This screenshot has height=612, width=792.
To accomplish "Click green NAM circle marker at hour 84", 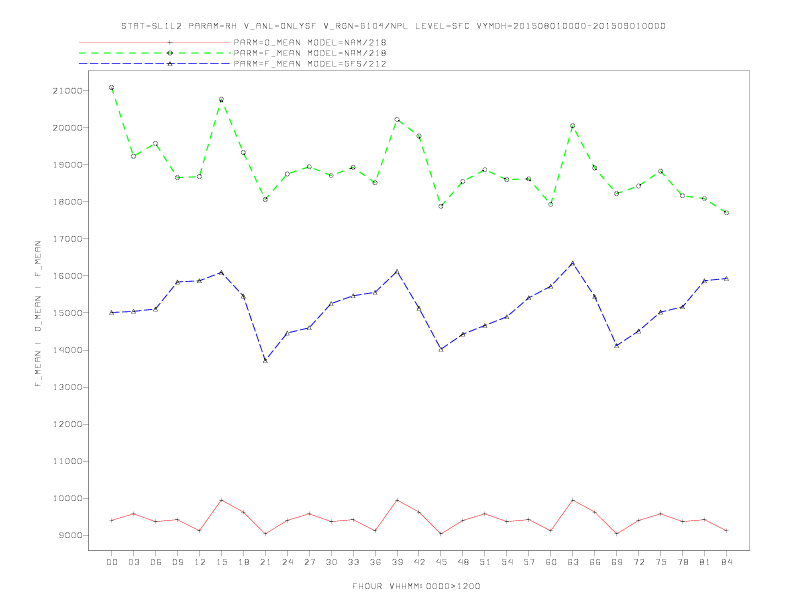I will tap(726, 213).
